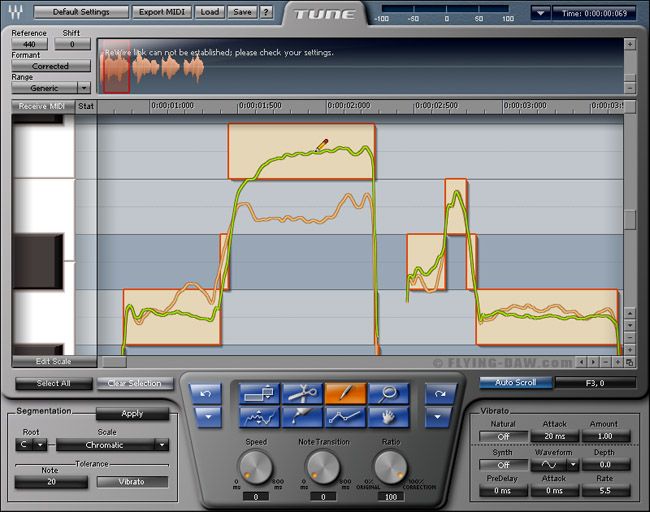Select the Scissors slice tool
This screenshot has height=512, width=650.
(x=302, y=393)
